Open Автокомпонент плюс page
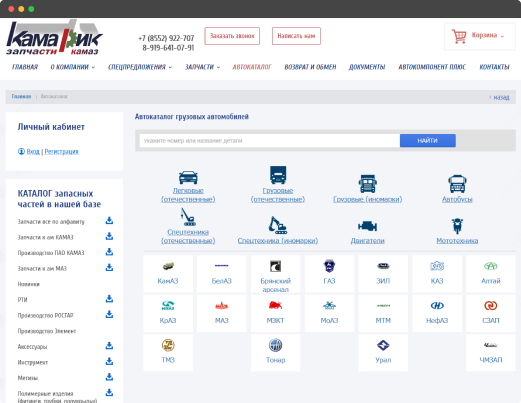 (432, 67)
